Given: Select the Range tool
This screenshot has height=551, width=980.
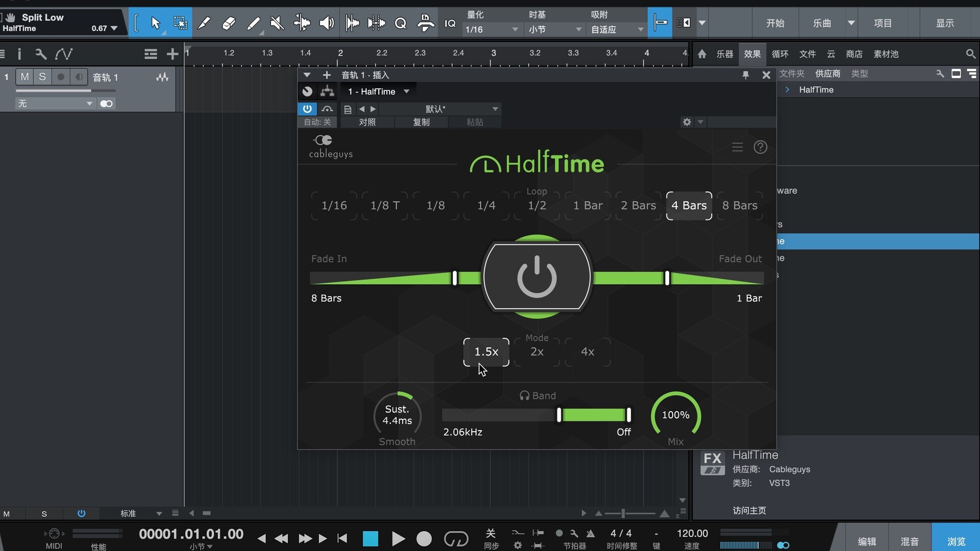Looking at the screenshot, I should click(x=180, y=23).
